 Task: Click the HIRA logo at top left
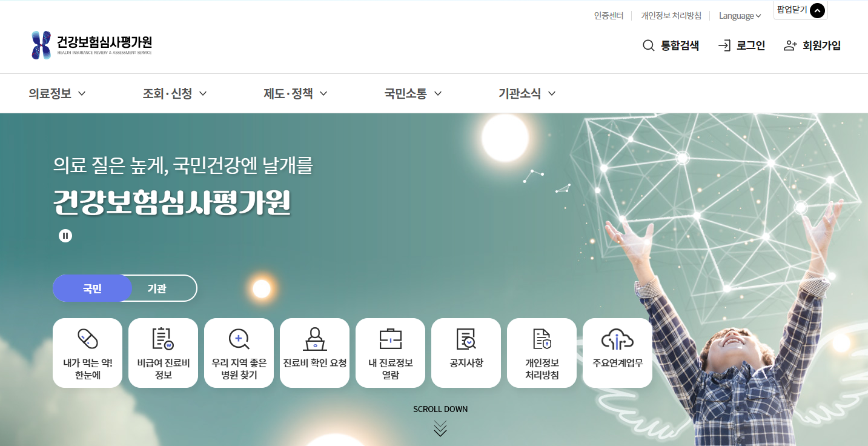pyautogui.click(x=92, y=45)
